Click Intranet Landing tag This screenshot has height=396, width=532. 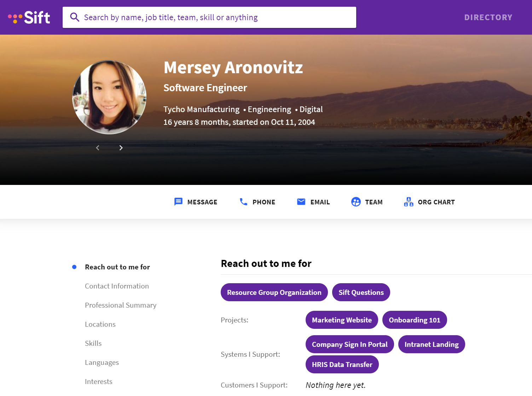click(432, 344)
